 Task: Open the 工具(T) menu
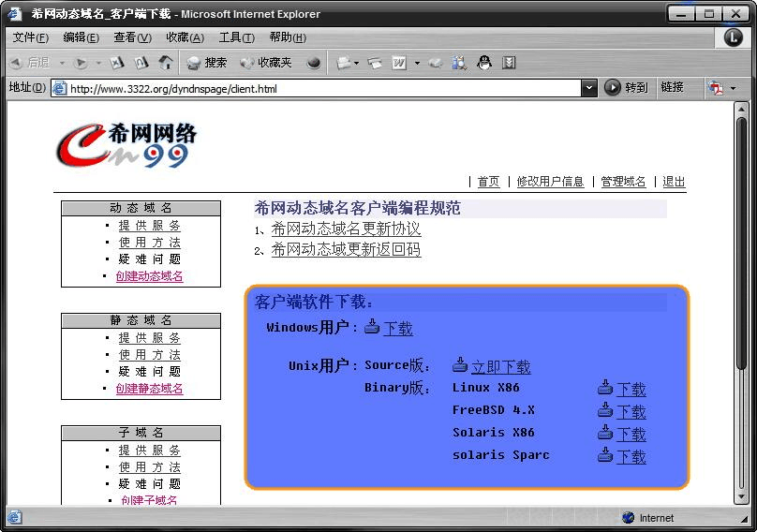236,37
